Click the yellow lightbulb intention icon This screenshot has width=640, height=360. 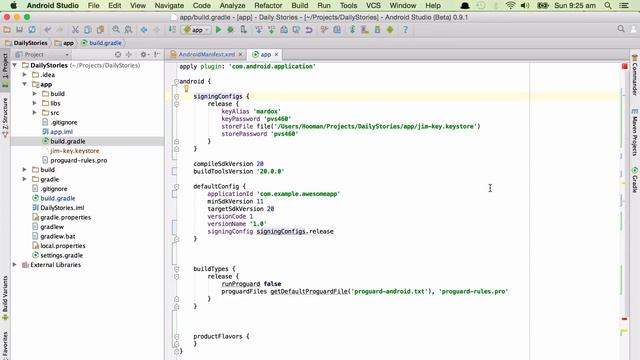point(186,89)
